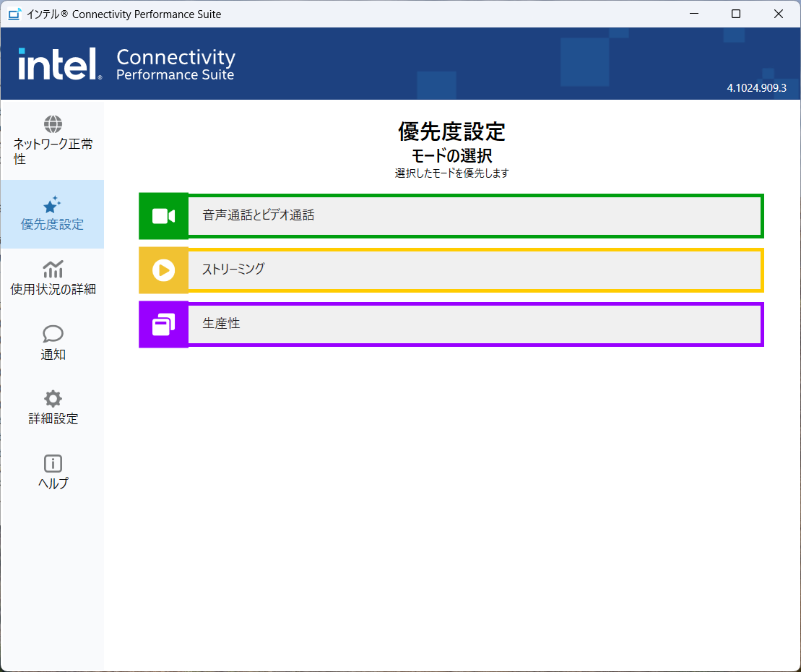The height and width of the screenshot is (672, 801).
Task: Open the gear icon for 詳細設定
Action: click(53, 398)
